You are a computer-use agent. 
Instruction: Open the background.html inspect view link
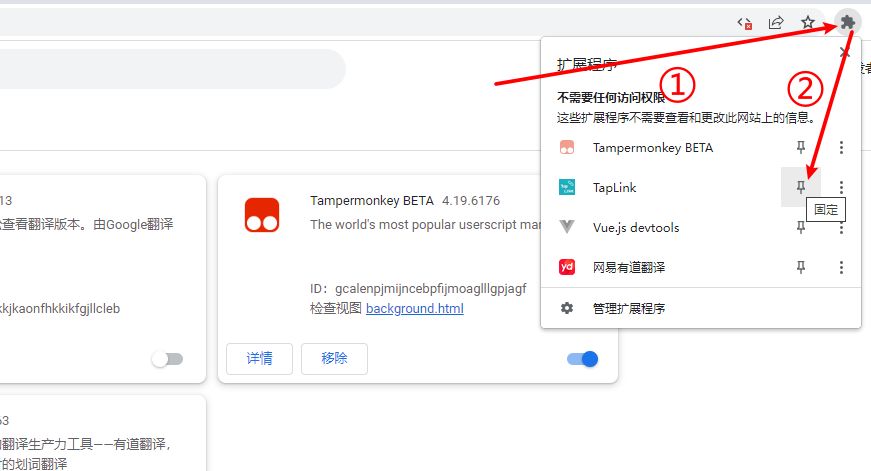[x=415, y=308]
